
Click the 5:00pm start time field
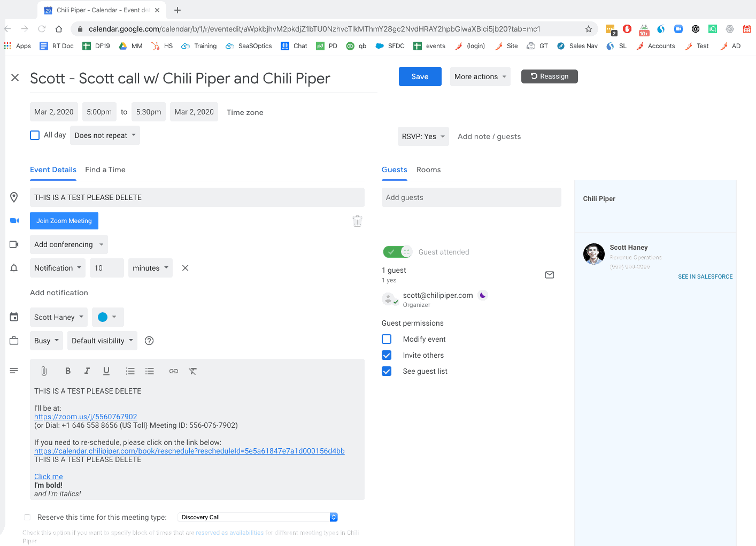tap(99, 112)
